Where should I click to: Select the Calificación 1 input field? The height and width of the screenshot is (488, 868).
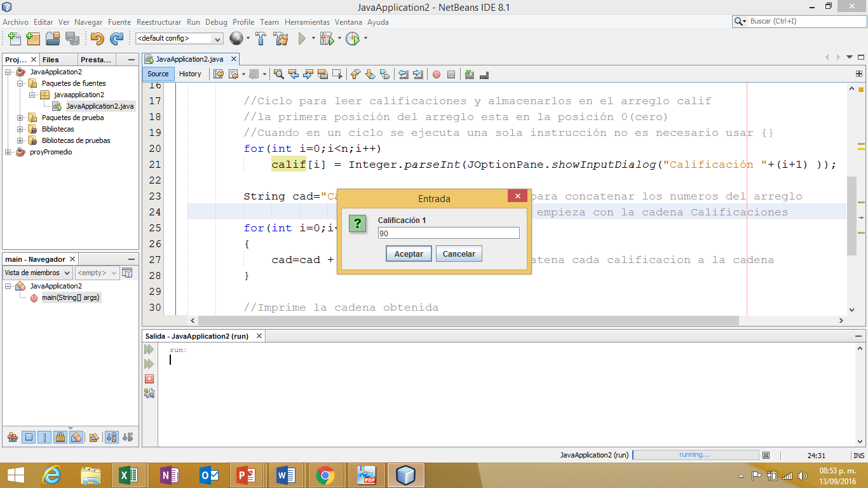[x=448, y=233]
